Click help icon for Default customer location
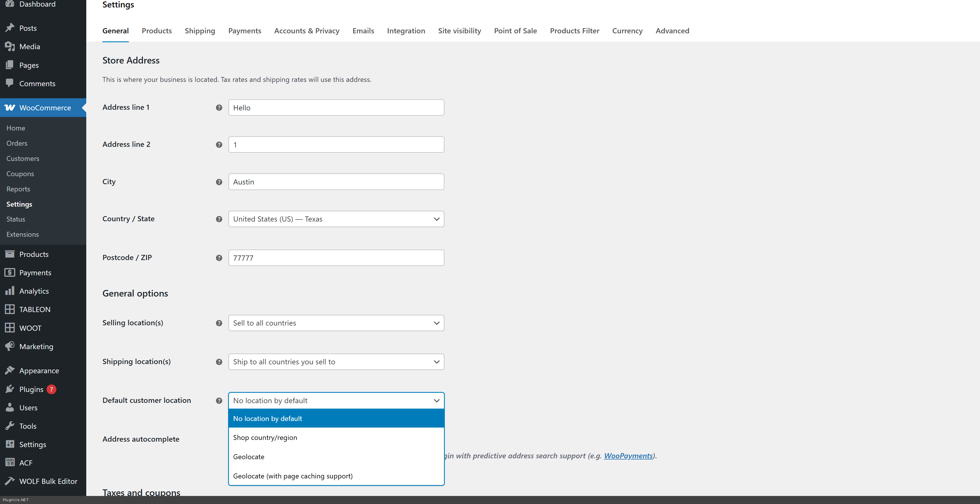Viewport: 980px width, 504px height. click(x=219, y=401)
